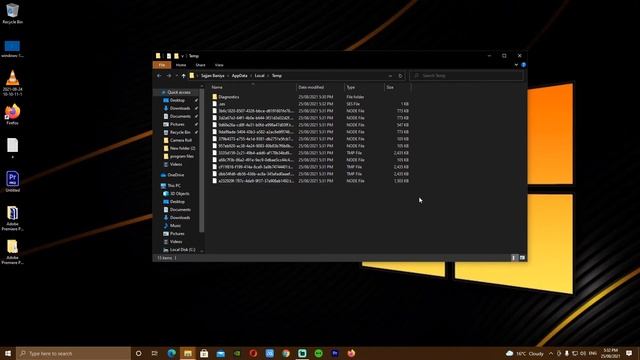The image size is (640, 360).
Task: Open Microsoft Store from the taskbar
Action: tap(204, 353)
